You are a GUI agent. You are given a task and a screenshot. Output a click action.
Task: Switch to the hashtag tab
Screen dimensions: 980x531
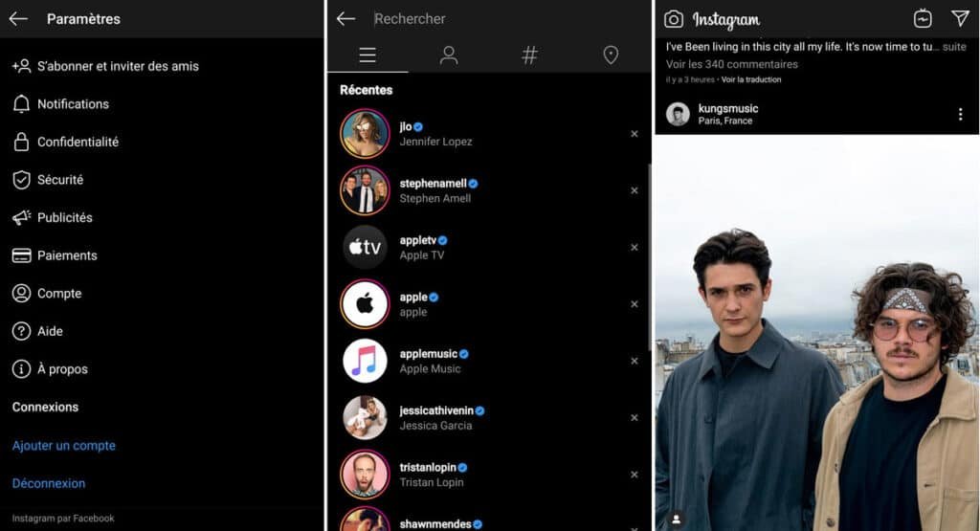coord(529,55)
